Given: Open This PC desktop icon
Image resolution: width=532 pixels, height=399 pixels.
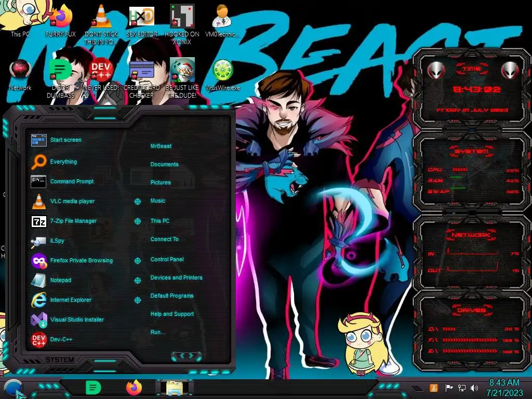Looking at the screenshot, I should point(20,19).
